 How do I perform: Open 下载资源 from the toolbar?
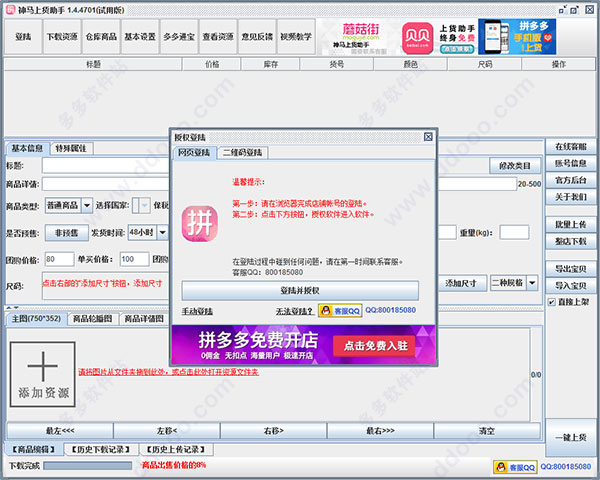pyautogui.click(x=62, y=37)
